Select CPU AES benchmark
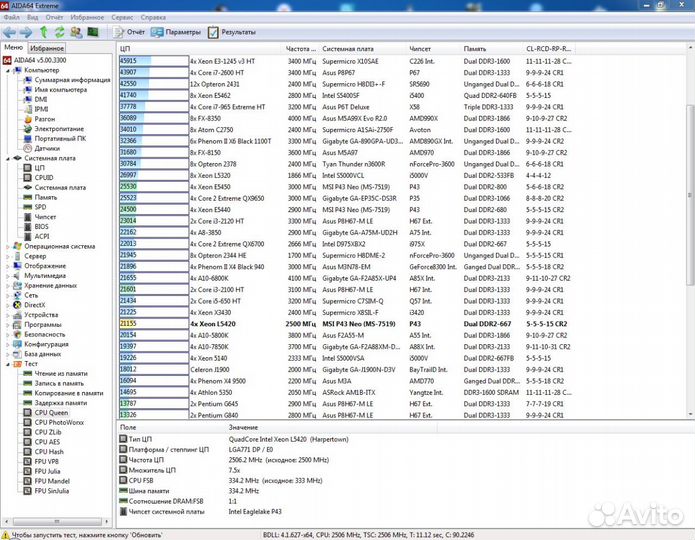695x540 pixels. [x=47, y=442]
